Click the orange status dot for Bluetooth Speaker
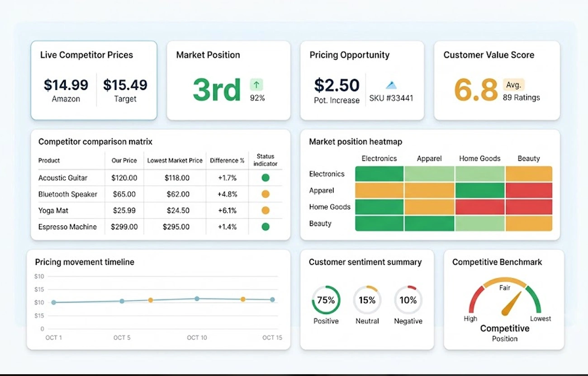The width and height of the screenshot is (588, 376). 266,194
